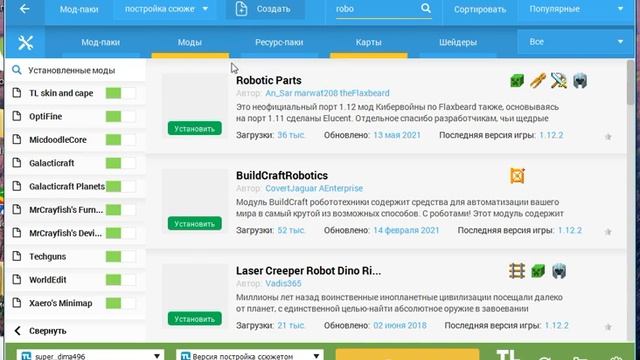Click the Установленные моды search field
This screenshot has height=360, width=640.
[x=76, y=70]
